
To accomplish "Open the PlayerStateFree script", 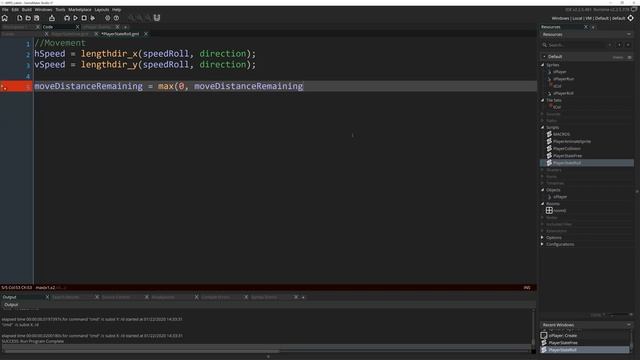I will coord(567,156).
